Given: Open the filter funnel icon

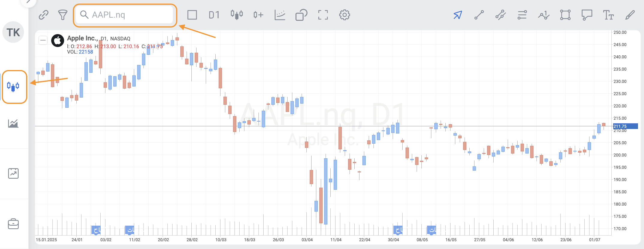Looking at the screenshot, I should pyautogui.click(x=63, y=15).
